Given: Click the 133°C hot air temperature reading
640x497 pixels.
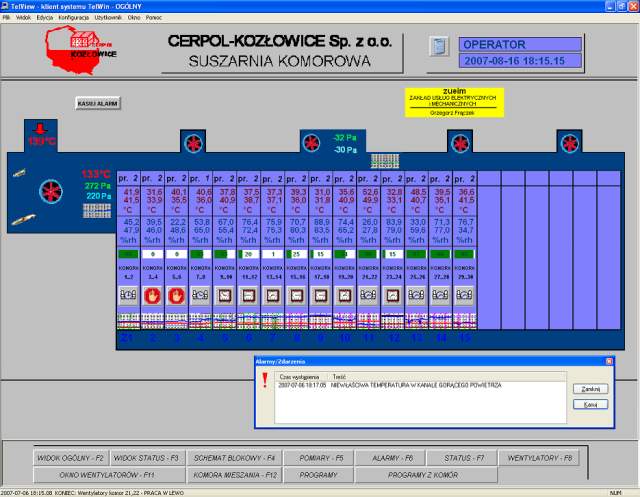Looking at the screenshot, I should tap(96, 174).
